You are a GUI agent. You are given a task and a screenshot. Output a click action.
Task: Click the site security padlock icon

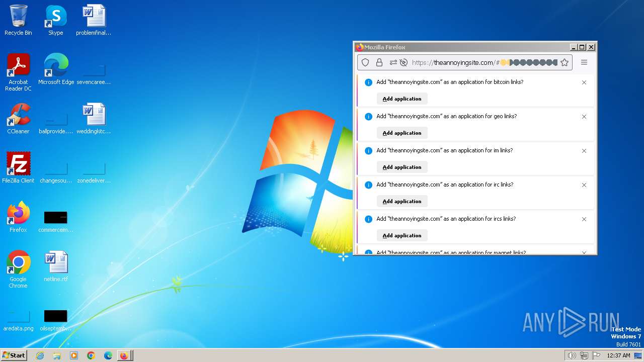pos(379,62)
